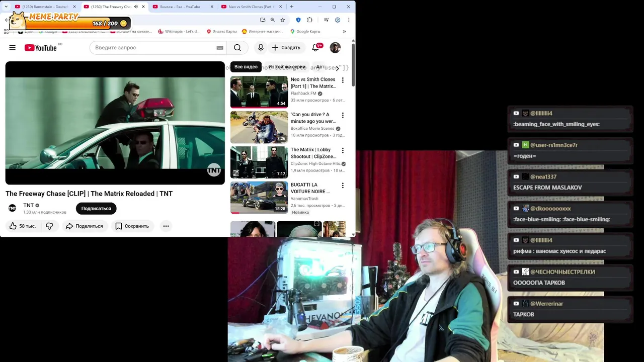Click the title "The Matrix | Lobby Shootout"
This screenshot has height=362, width=644.
pyautogui.click(x=313, y=153)
